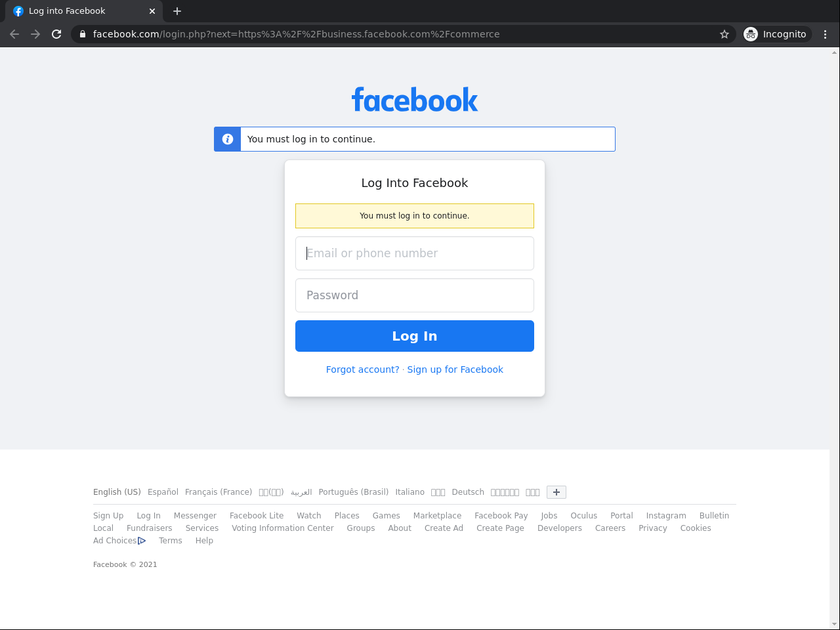Viewport: 840px width, 630px height.
Task: Click the Ad Choices triangle icon
Action: pyautogui.click(x=142, y=541)
